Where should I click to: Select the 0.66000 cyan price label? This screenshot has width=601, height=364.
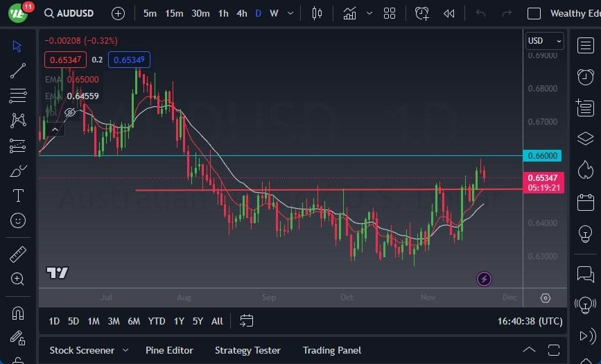(x=542, y=156)
